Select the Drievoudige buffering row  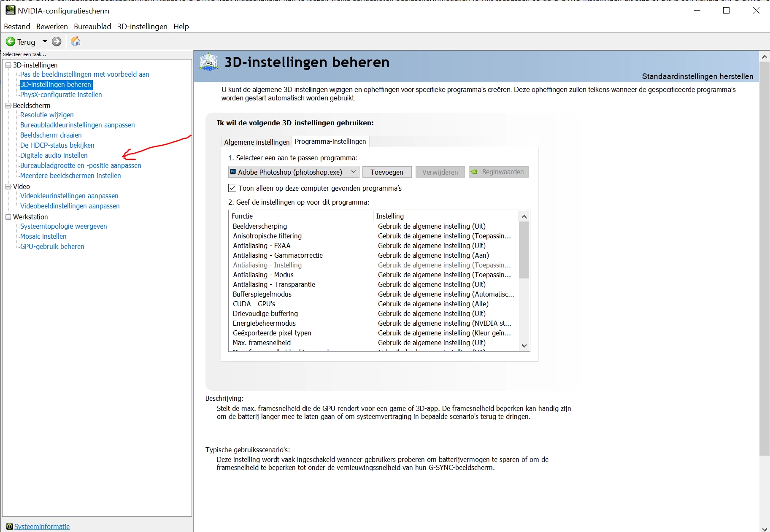tap(374, 313)
